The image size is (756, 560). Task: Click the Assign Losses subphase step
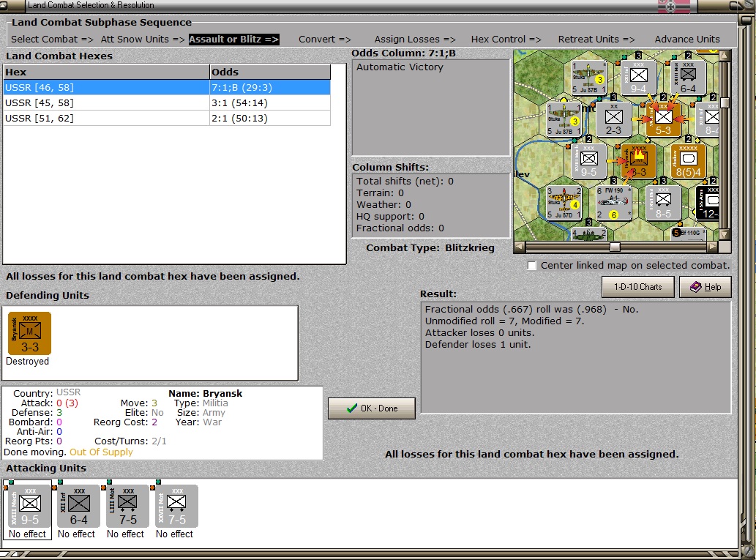[x=415, y=39]
